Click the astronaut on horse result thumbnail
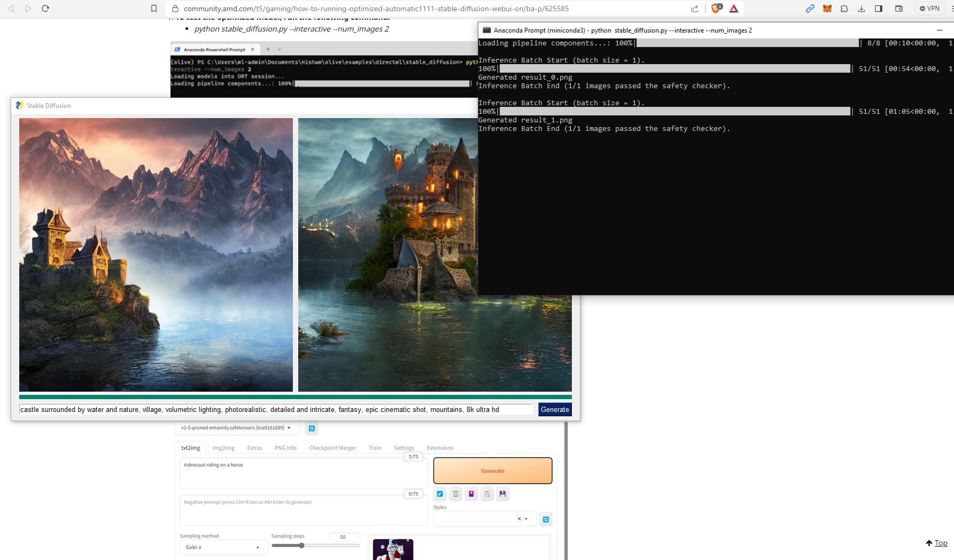Viewport: 954px width, 560px height. [393, 549]
